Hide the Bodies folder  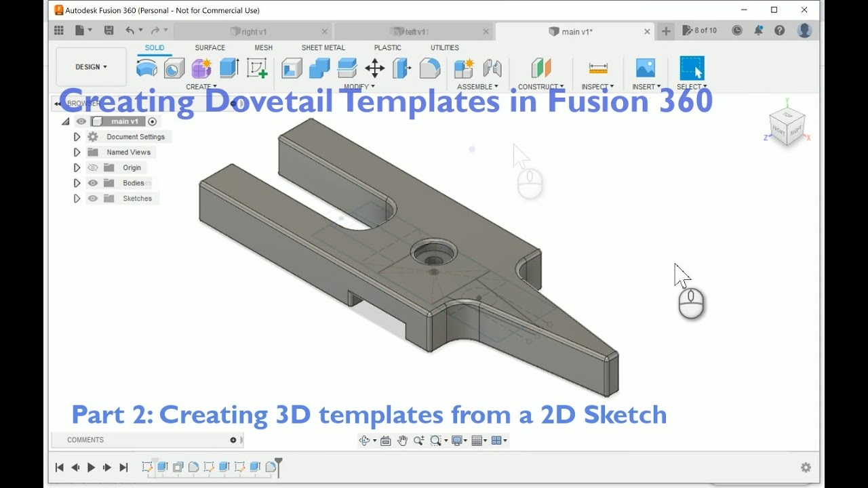(92, 182)
